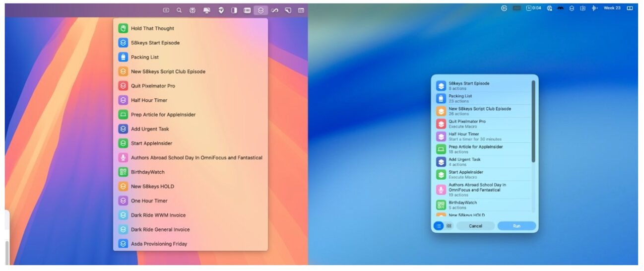
Task: Click the red Quit Pixelmator Pro icon in dialog
Action: pyautogui.click(x=441, y=124)
